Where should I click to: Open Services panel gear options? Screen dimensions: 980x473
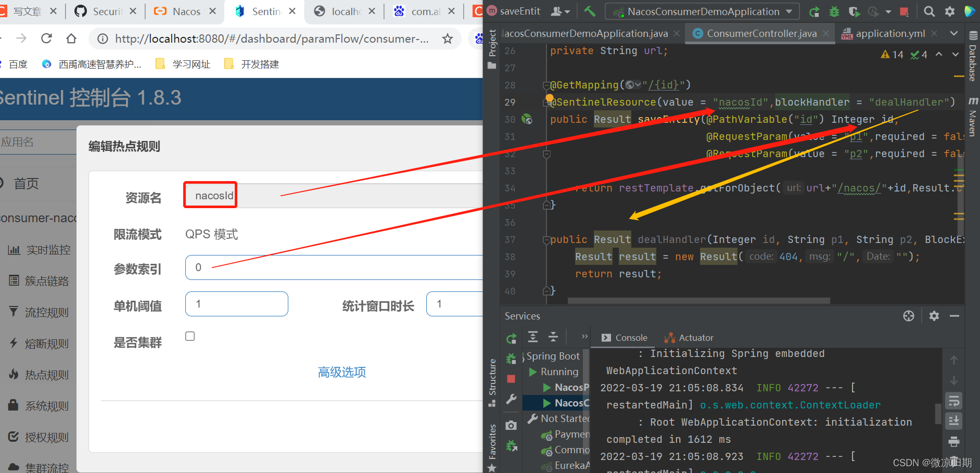[x=934, y=316]
